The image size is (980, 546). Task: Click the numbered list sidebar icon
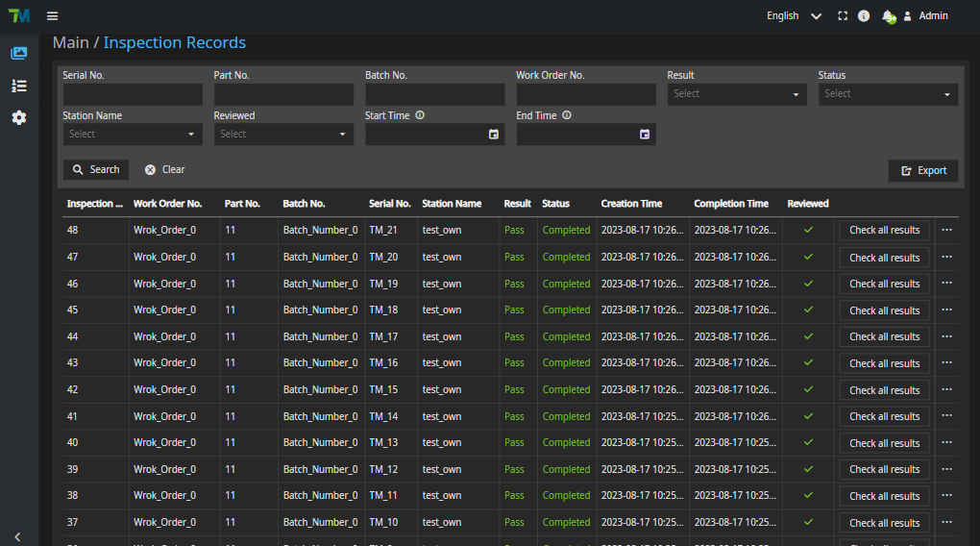(x=19, y=86)
